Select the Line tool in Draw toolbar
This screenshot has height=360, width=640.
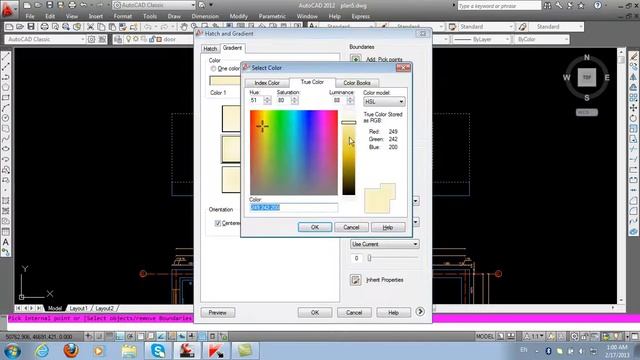click(6, 56)
